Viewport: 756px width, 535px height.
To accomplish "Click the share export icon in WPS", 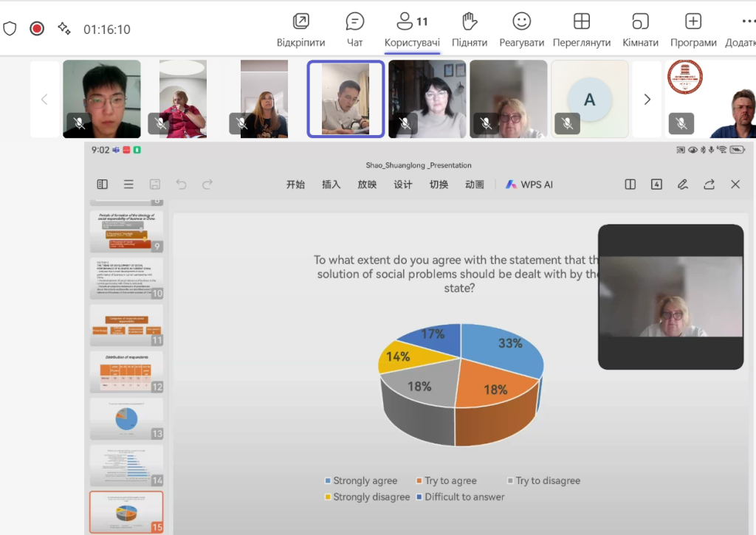I will point(709,184).
